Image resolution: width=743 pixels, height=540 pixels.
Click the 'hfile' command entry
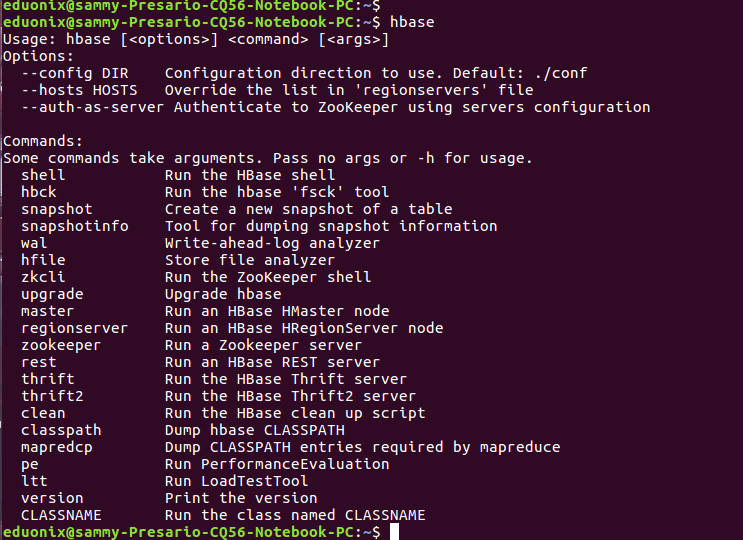pos(43,260)
